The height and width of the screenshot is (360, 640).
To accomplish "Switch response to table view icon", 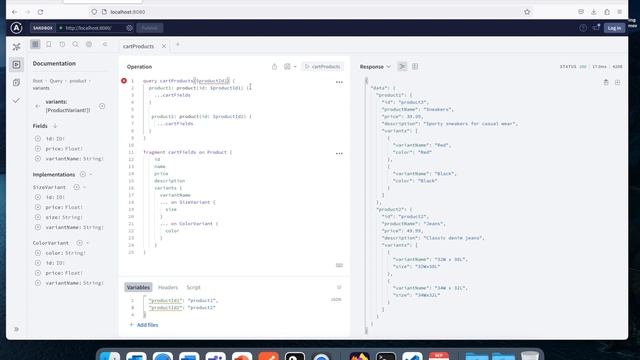I will coord(415,67).
